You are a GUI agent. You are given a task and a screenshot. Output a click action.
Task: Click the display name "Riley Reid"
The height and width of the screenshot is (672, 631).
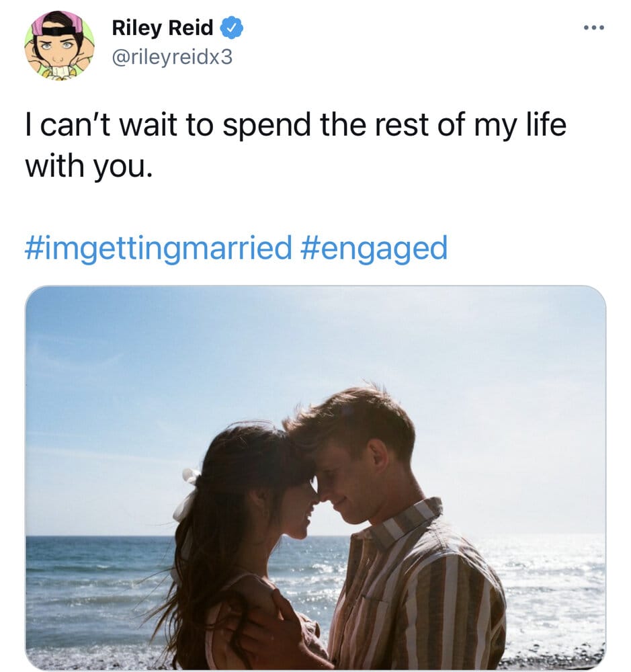click(x=163, y=28)
